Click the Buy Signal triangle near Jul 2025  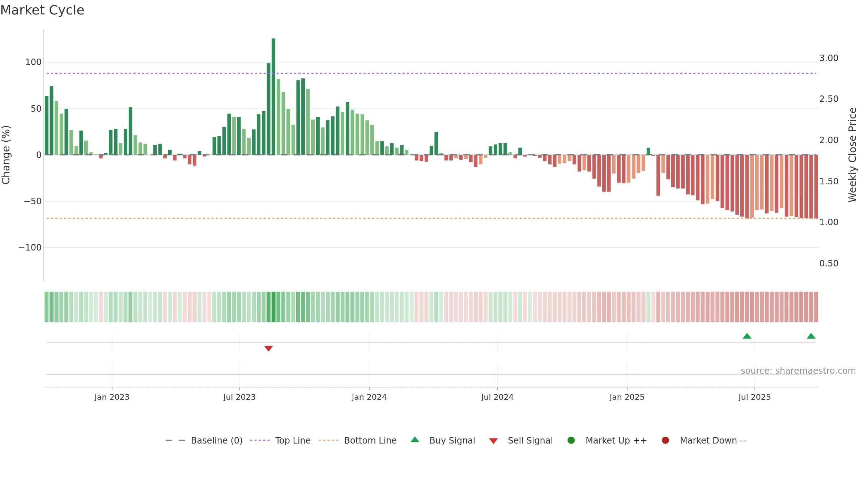click(747, 336)
